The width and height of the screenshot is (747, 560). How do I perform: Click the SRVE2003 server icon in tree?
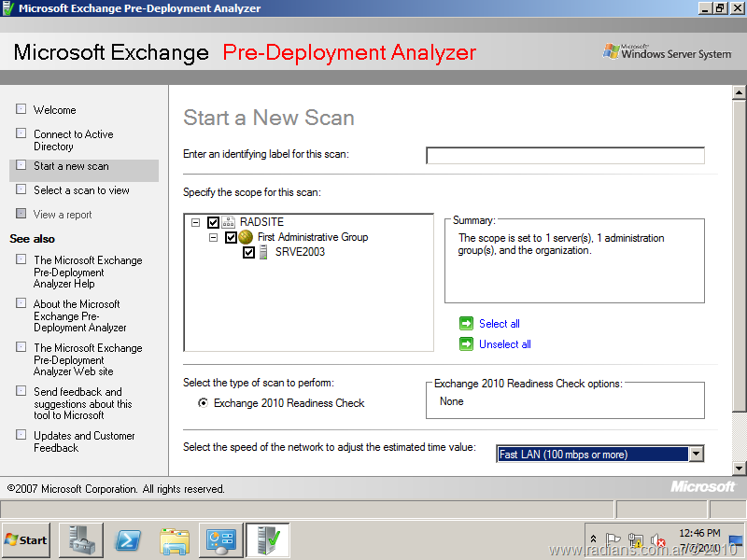click(x=264, y=252)
